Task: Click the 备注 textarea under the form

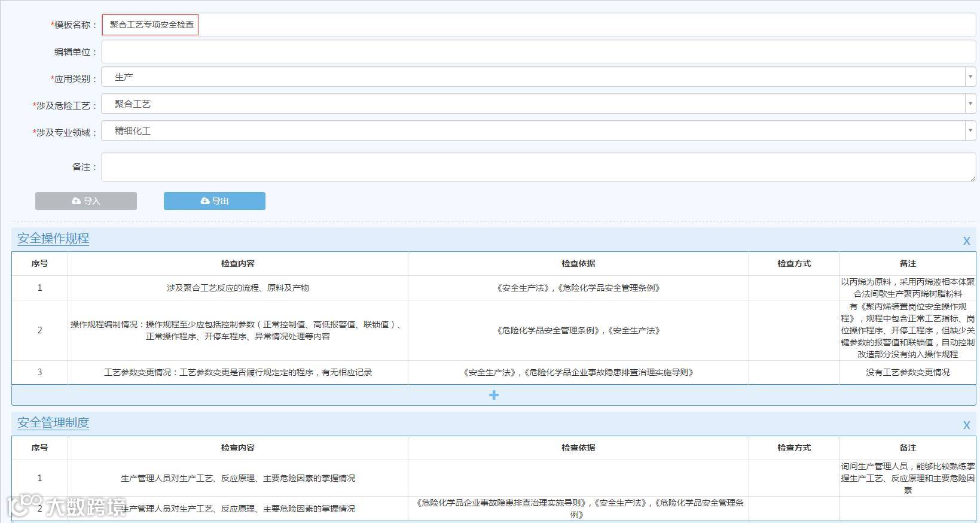Action: pyautogui.click(x=538, y=167)
